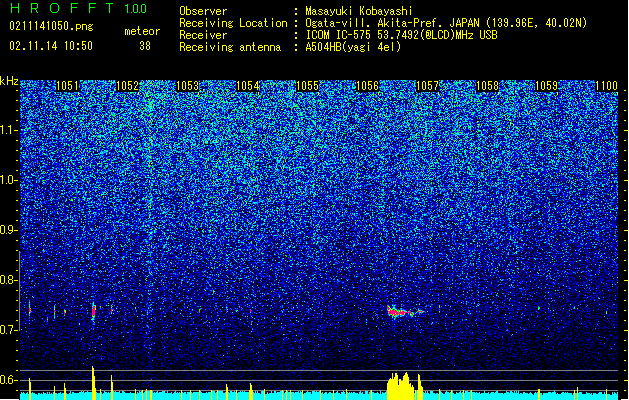Image resolution: width=629 pixels, height=400 pixels.
Task: Click the Observer label
Action: pos(203,11)
